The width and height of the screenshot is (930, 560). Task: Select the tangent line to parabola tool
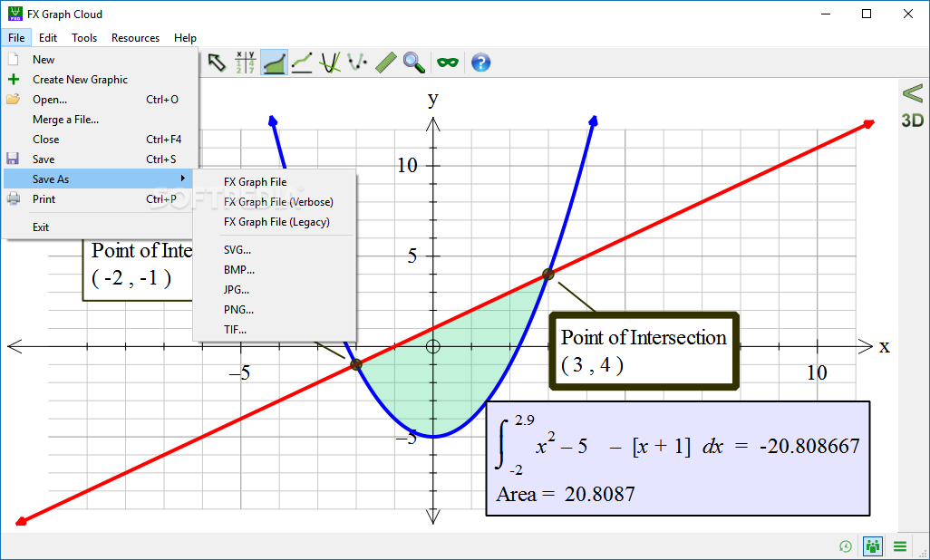coord(330,63)
